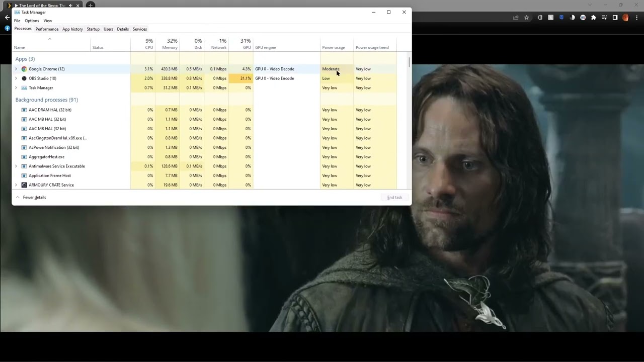Expand the Antimalware Service Executable row
The width and height of the screenshot is (644, 362).
click(16, 166)
